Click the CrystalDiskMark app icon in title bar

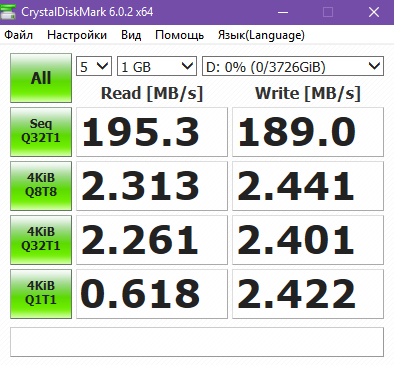click(x=8, y=12)
